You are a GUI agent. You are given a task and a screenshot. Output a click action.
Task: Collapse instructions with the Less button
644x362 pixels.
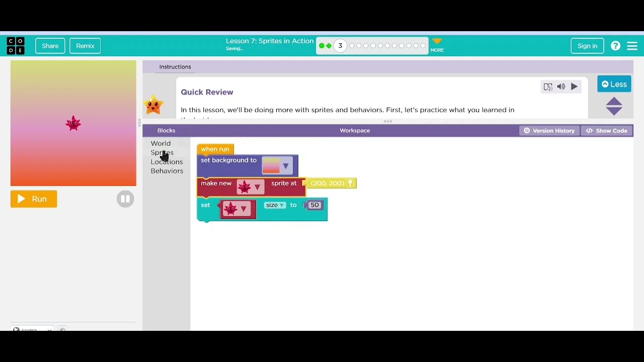[x=614, y=84]
